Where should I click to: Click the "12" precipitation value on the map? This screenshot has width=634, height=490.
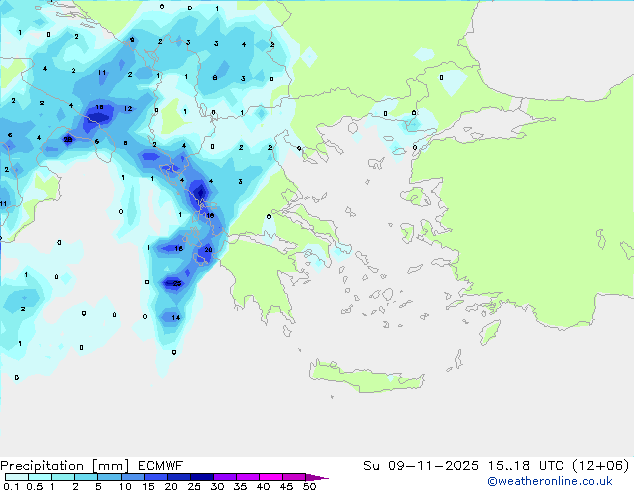[128, 108]
